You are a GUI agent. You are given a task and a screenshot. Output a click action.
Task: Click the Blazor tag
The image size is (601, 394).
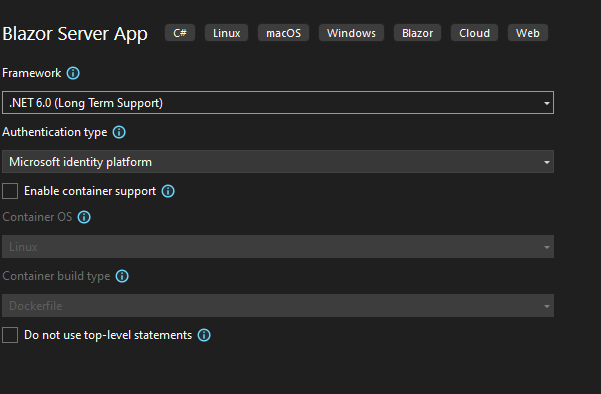pyautogui.click(x=417, y=33)
